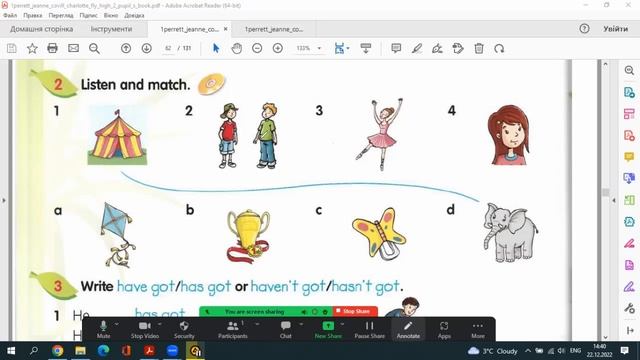Print the document using printer icon
Image resolution: width=640 pixels, height=360 pixels.
[52, 48]
